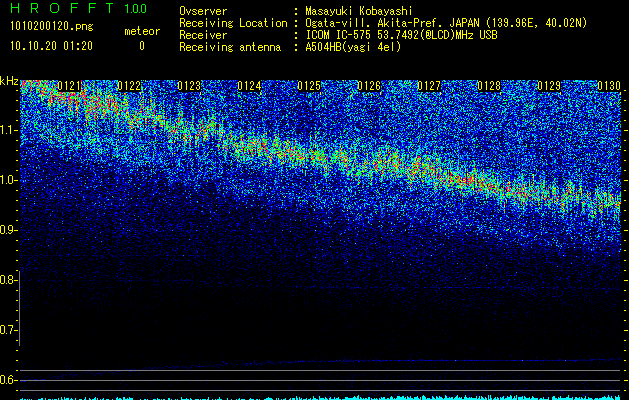
Task: Click the A504HB(yagi 4el) antenna text
Action: pyautogui.click(x=353, y=47)
